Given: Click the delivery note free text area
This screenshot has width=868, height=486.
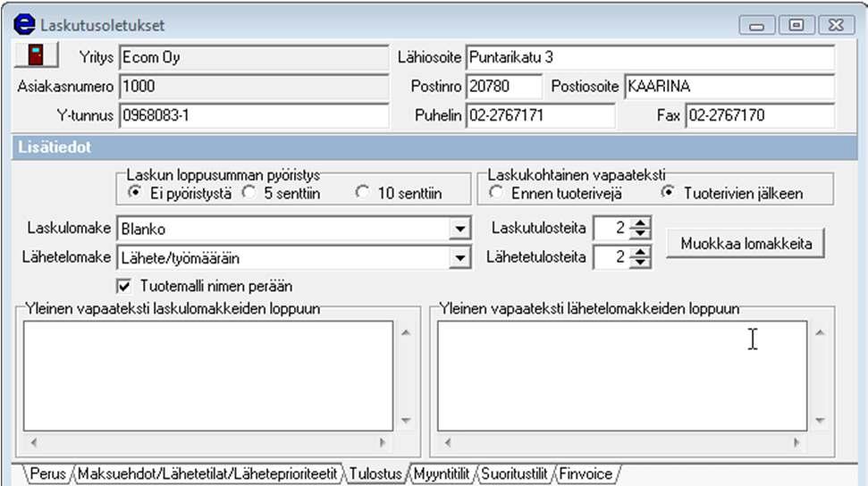Looking at the screenshot, I should [622, 376].
